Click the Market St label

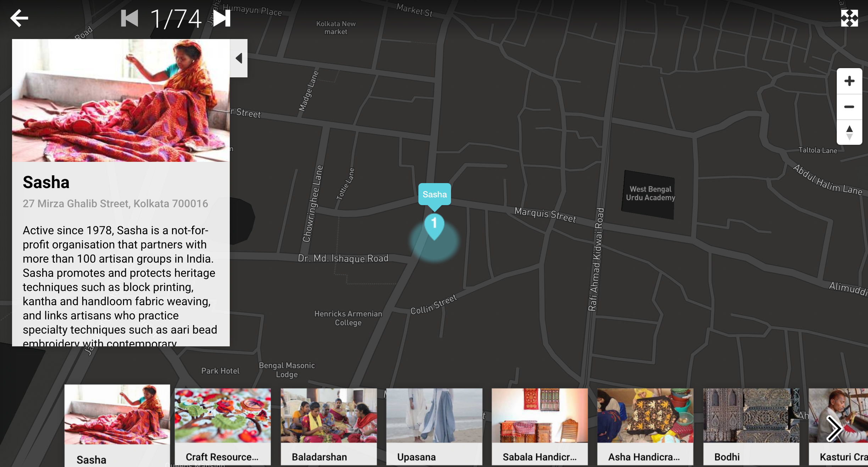[414, 10]
